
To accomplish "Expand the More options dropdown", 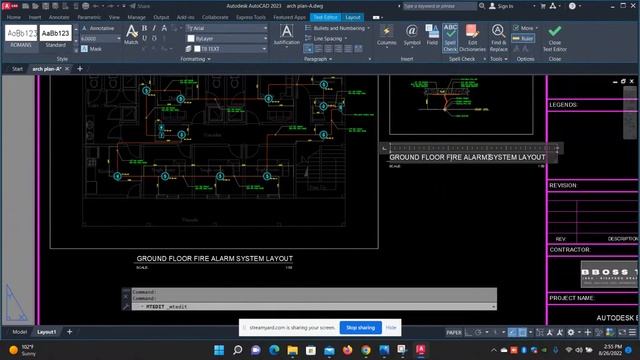I will point(525,28).
